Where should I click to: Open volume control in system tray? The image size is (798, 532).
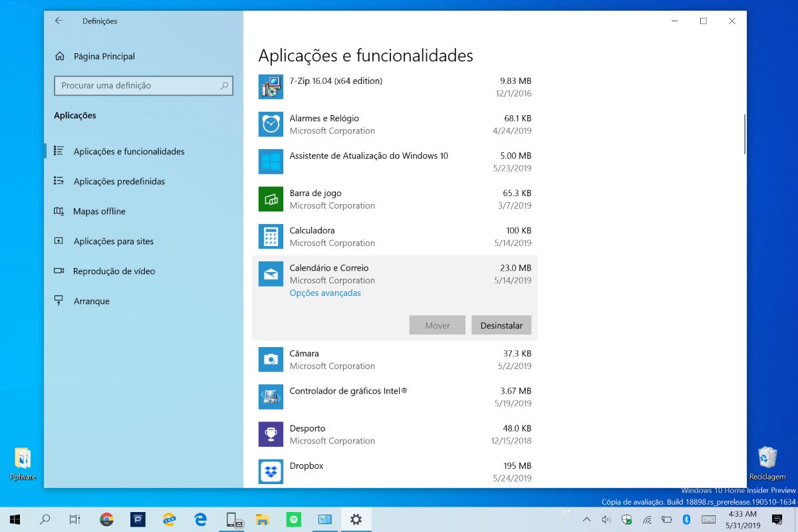606,519
